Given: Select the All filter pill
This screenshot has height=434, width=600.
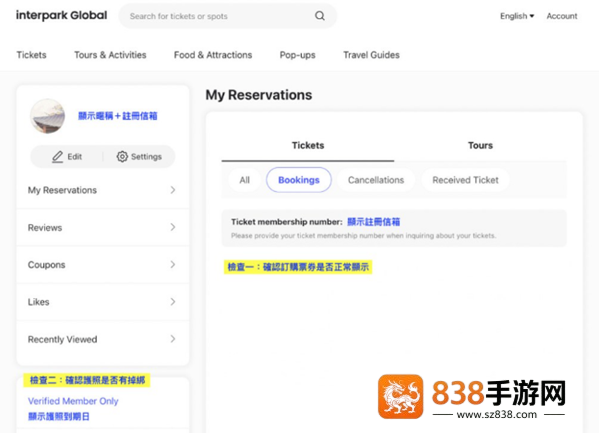Looking at the screenshot, I should 245,180.
